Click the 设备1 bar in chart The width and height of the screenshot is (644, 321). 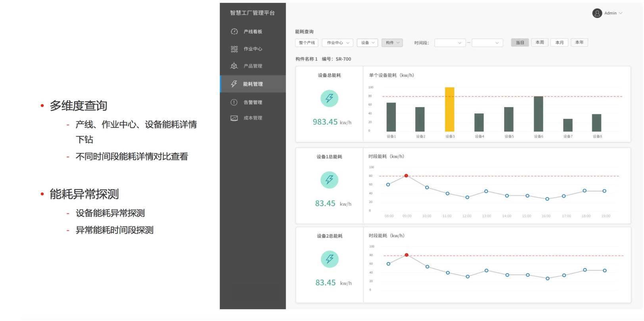[391, 117]
